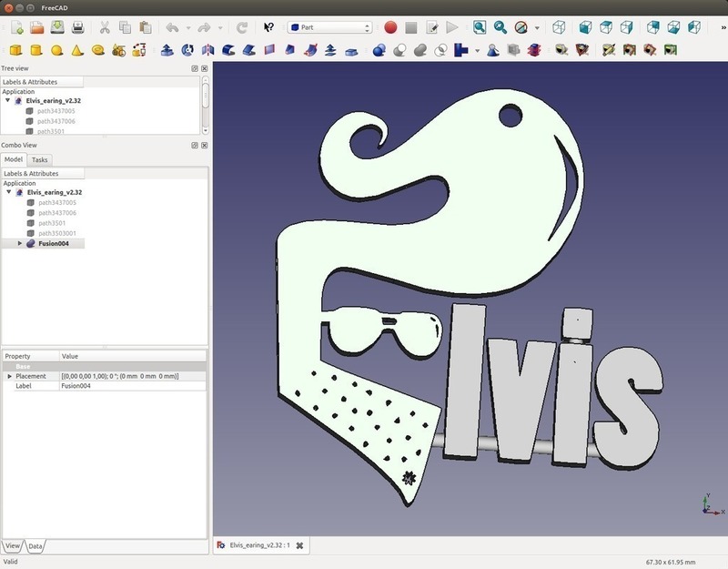Click the Extrude tool icon
The height and width of the screenshot is (569, 728).
coord(167,50)
